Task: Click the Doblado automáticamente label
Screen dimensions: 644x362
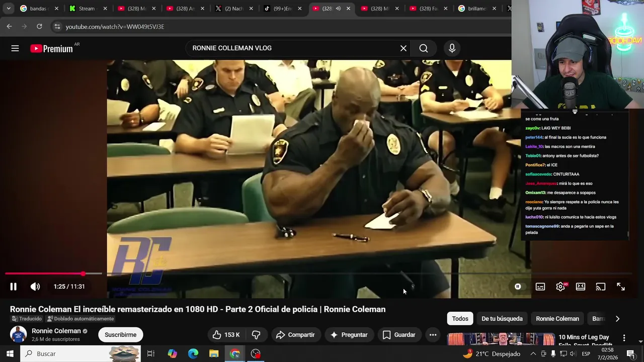Action: [x=80, y=319]
